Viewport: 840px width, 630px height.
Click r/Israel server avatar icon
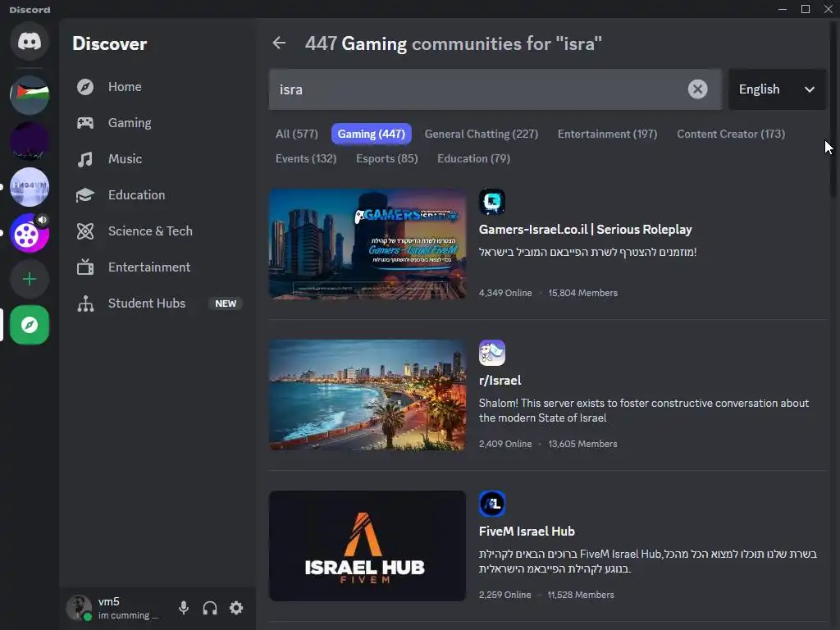[492, 353]
